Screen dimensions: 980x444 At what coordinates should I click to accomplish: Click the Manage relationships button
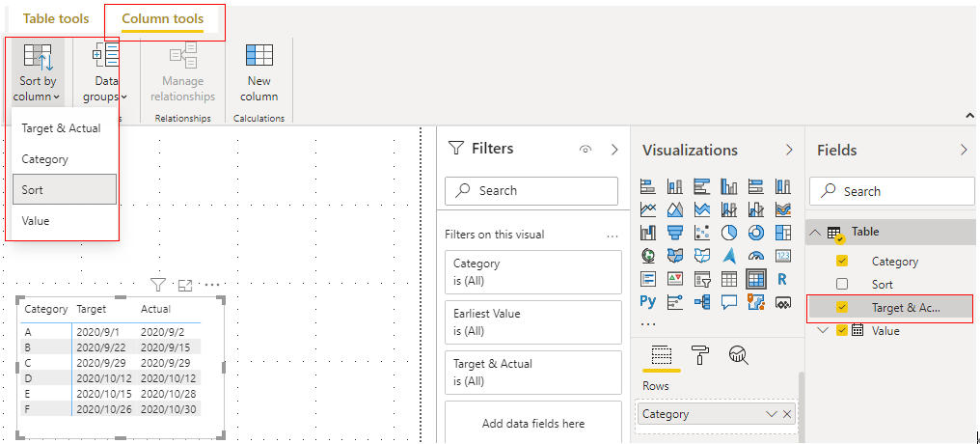182,72
